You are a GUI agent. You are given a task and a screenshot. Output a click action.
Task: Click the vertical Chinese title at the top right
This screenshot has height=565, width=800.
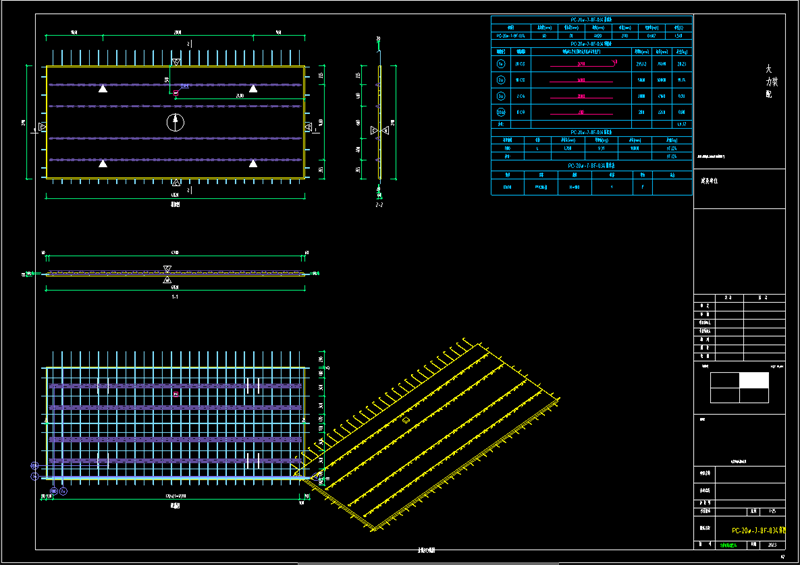pyautogui.click(x=771, y=82)
